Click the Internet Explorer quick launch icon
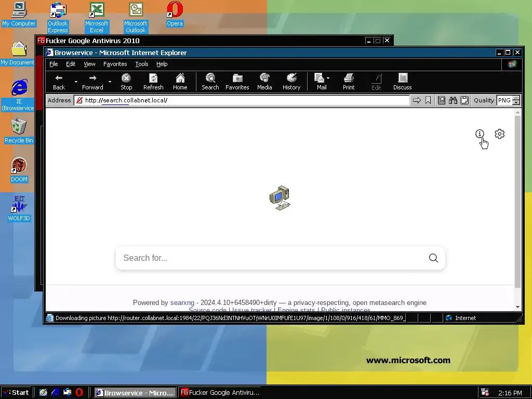Viewport: 532px width, 399px height. click(55, 393)
